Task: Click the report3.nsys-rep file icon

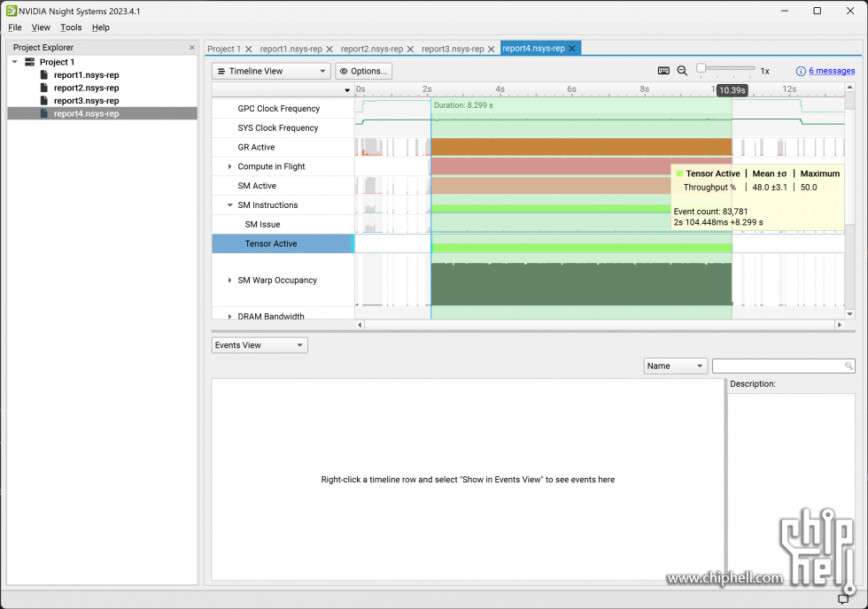Action: tap(44, 100)
